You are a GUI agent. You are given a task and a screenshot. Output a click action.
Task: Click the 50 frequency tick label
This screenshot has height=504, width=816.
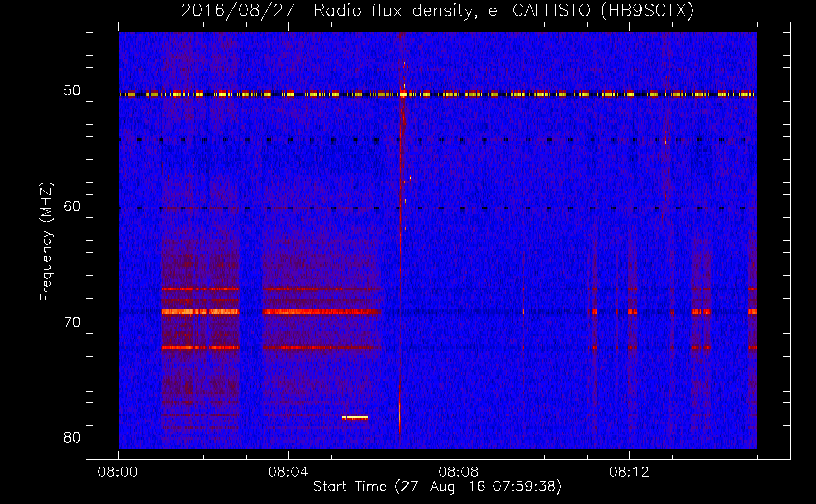tap(72, 91)
